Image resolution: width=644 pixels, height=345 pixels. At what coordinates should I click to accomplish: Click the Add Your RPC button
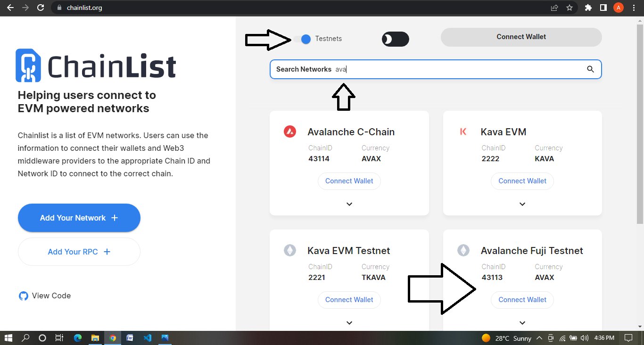[x=79, y=252]
